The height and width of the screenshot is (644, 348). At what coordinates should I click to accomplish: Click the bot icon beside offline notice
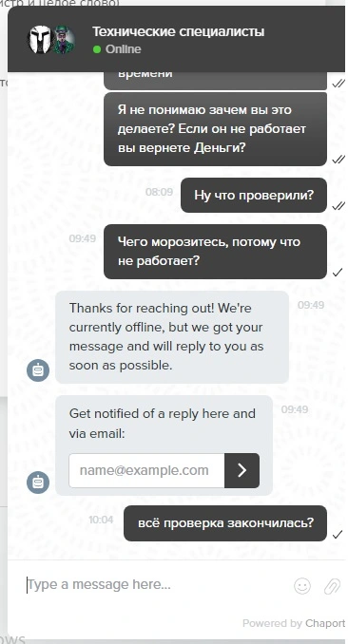tap(38, 370)
